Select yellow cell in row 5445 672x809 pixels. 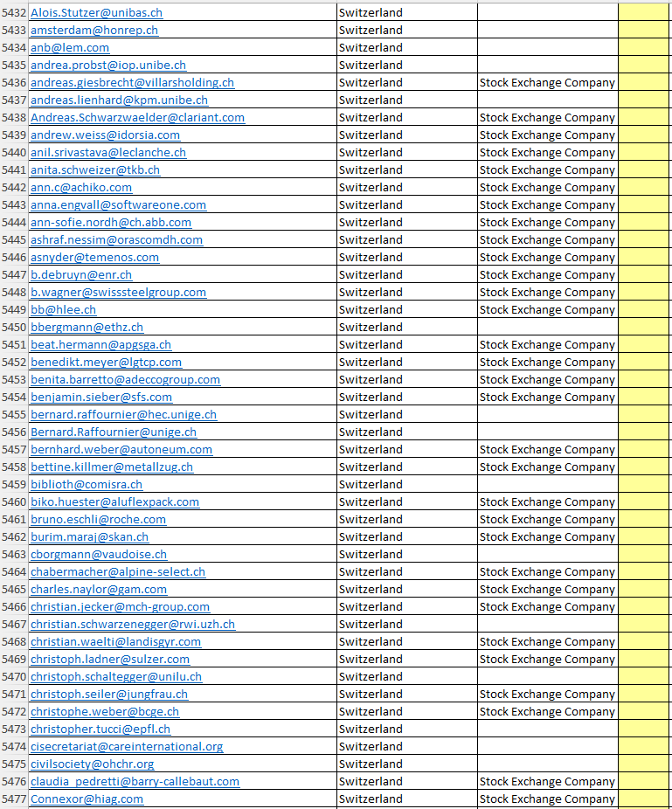pyautogui.click(x=644, y=240)
